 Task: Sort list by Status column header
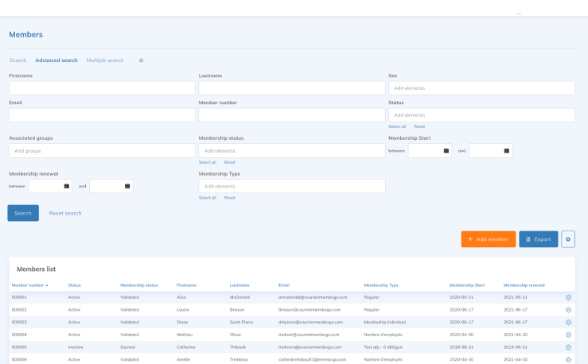pyautogui.click(x=74, y=285)
